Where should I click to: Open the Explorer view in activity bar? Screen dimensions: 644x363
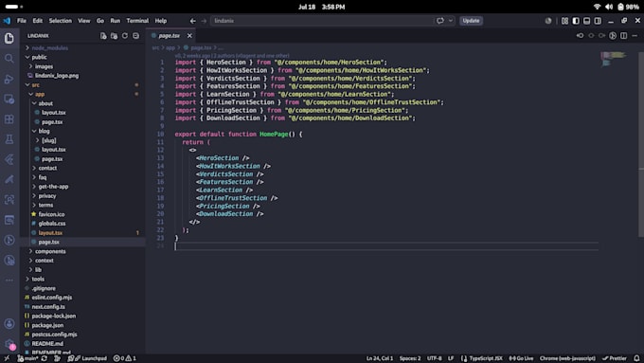pos(9,38)
